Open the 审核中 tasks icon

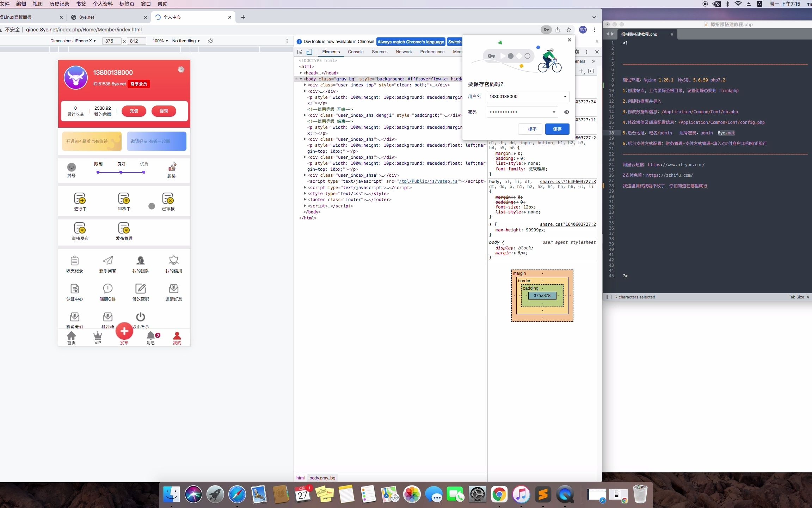pyautogui.click(x=124, y=198)
